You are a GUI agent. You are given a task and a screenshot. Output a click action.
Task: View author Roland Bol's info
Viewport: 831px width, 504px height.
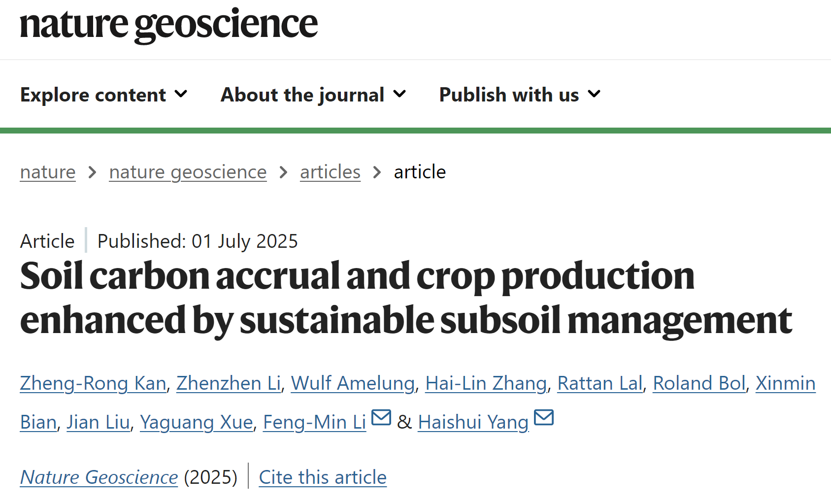(x=699, y=383)
